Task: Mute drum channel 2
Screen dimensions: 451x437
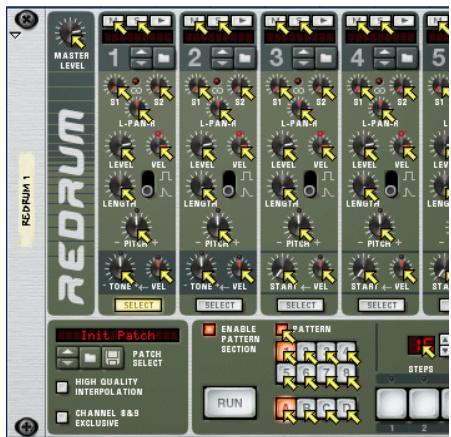Action: 194,21
